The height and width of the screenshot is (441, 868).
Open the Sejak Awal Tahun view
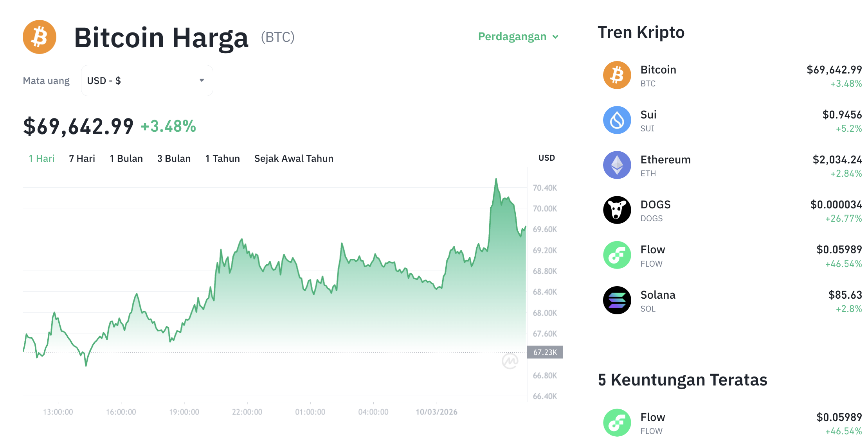294,158
